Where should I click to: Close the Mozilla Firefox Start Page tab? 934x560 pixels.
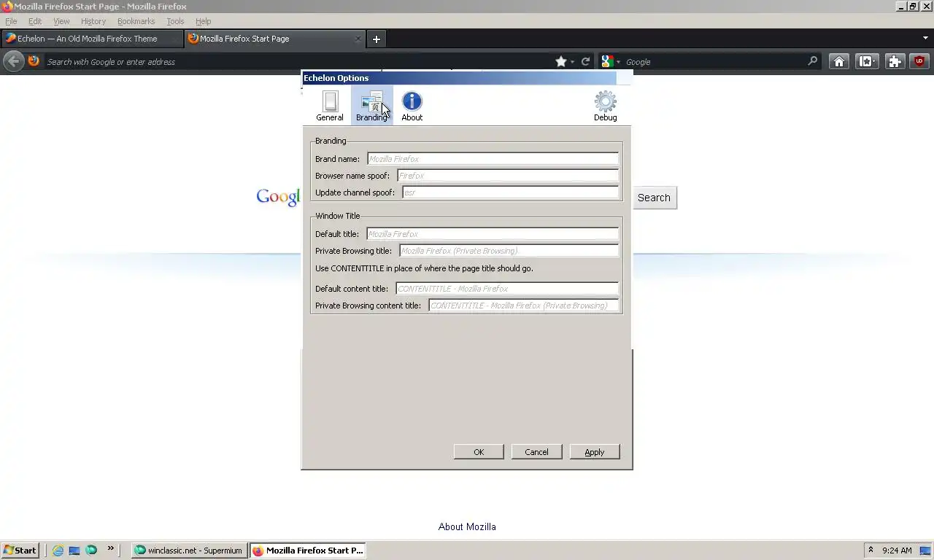pyautogui.click(x=358, y=39)
